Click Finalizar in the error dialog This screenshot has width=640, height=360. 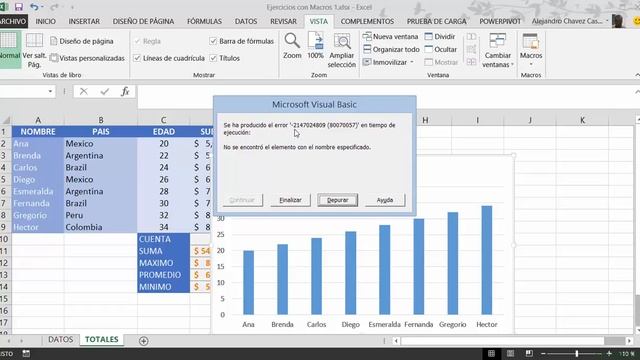pyautogui.click(x=290, y=200)
